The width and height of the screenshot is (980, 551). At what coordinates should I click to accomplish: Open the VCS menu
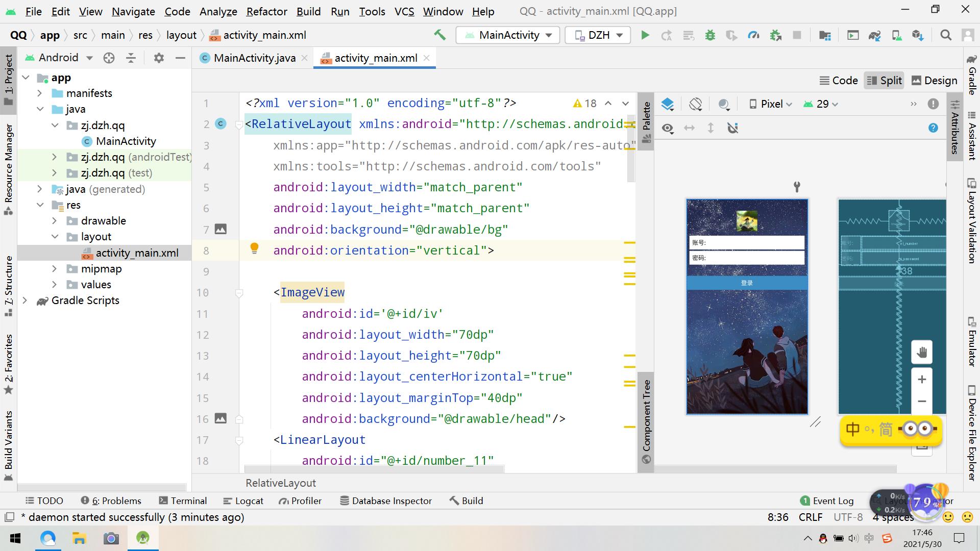click(404, 11)
